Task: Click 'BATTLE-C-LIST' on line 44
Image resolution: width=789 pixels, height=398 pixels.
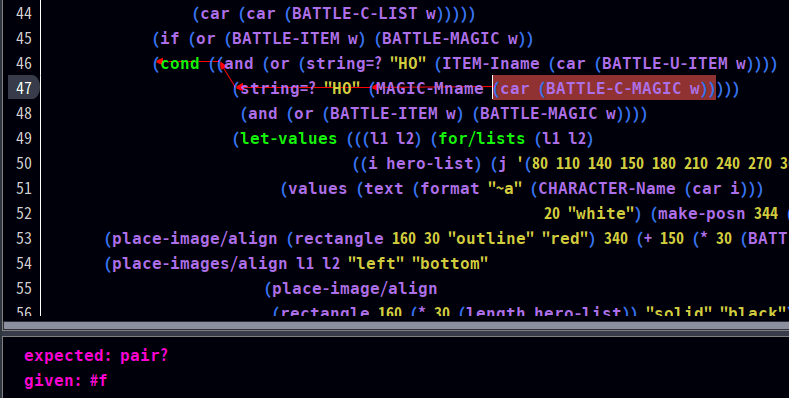Action: pos(355,14)
